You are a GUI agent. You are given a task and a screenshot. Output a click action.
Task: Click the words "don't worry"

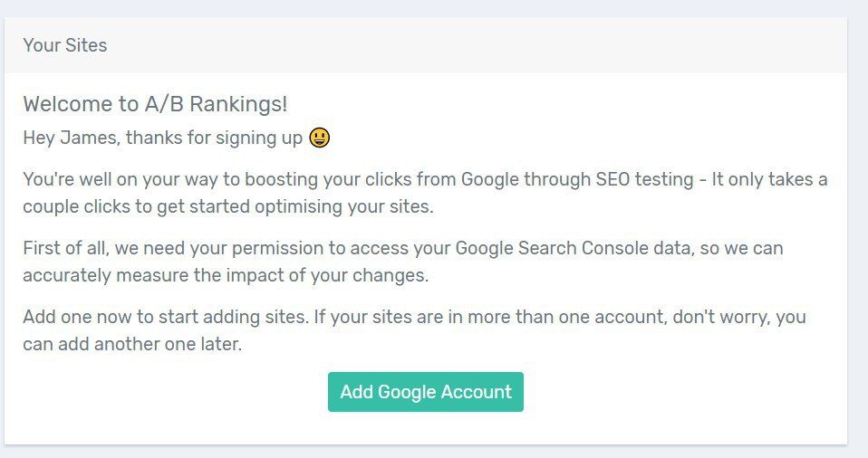(x=726, y=318)
